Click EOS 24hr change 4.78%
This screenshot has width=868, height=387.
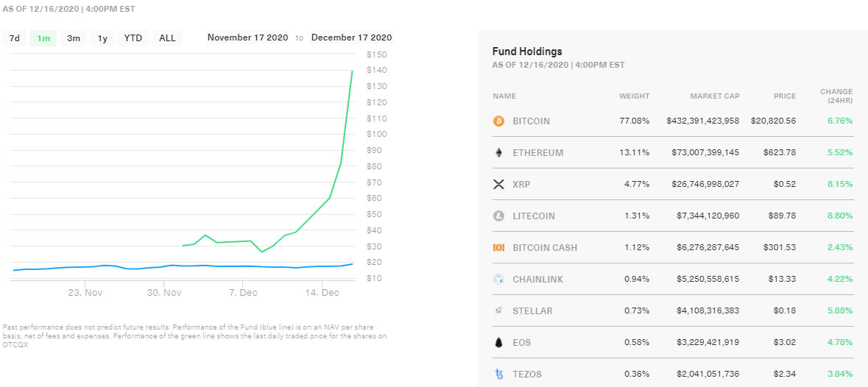(840, 343)
